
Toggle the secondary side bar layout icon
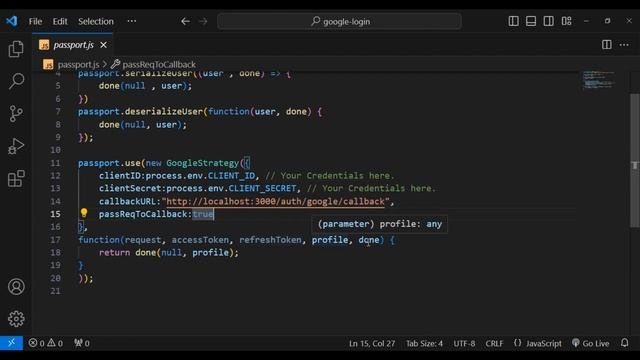pos(549,21)
